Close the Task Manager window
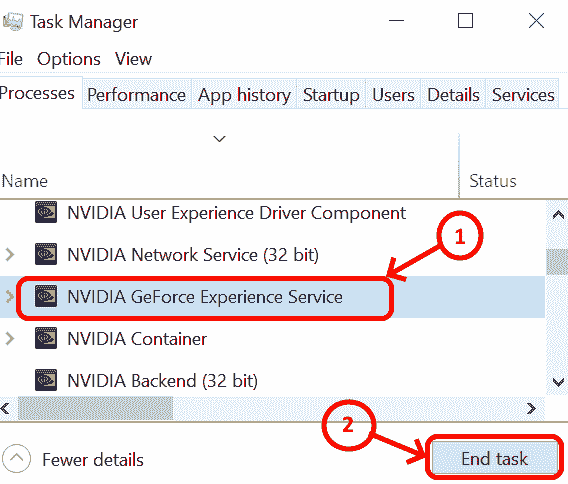Screen dimensions: 568x484 point(536,20)
